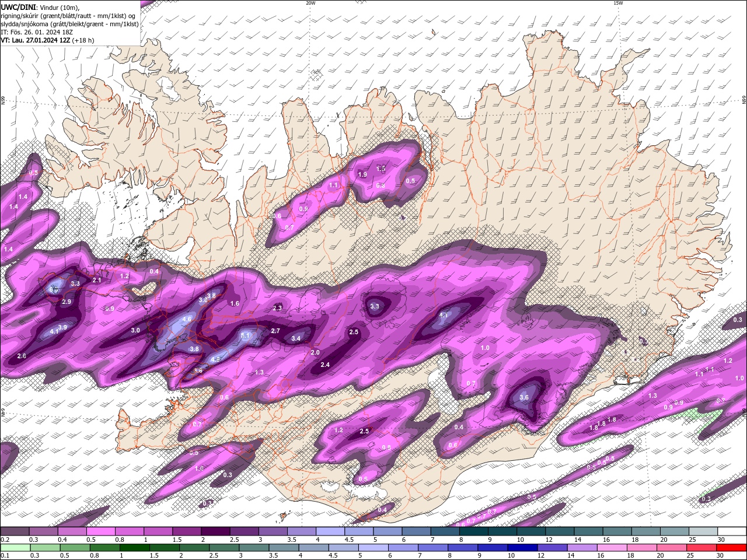Click the "15W" longitude label at top

618,3
